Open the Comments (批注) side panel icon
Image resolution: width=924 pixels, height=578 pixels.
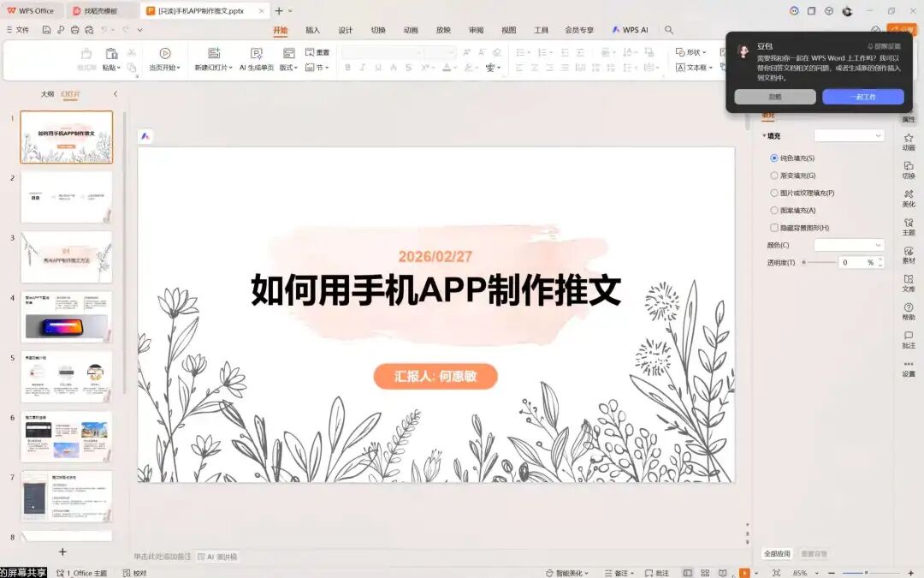909,340
